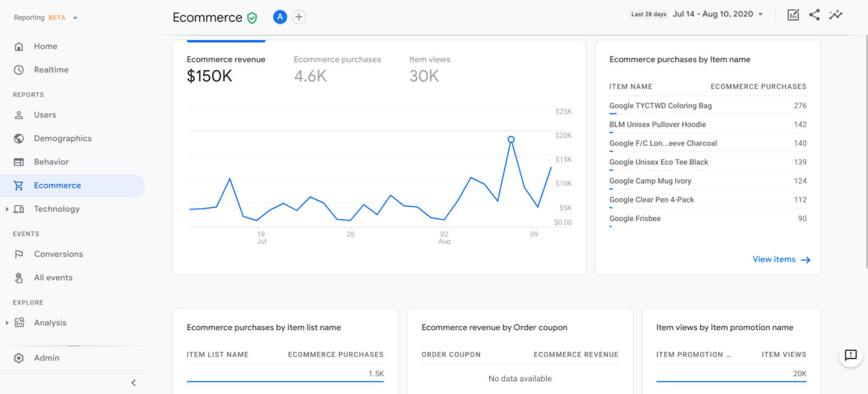
Task: Go to Realtime report
Action: [51, 69]
